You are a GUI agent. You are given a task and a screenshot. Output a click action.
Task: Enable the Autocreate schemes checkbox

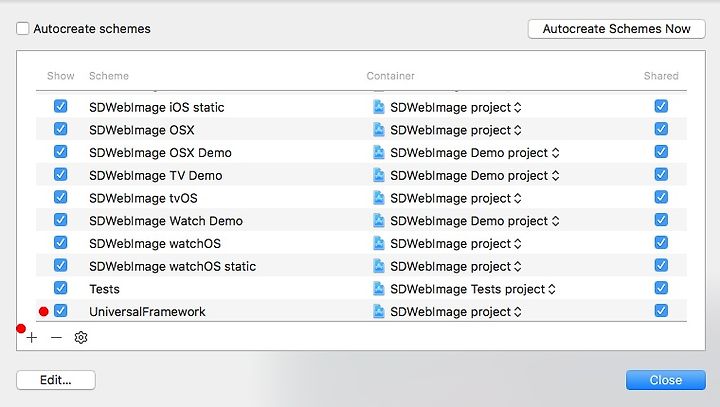(22, 28)
